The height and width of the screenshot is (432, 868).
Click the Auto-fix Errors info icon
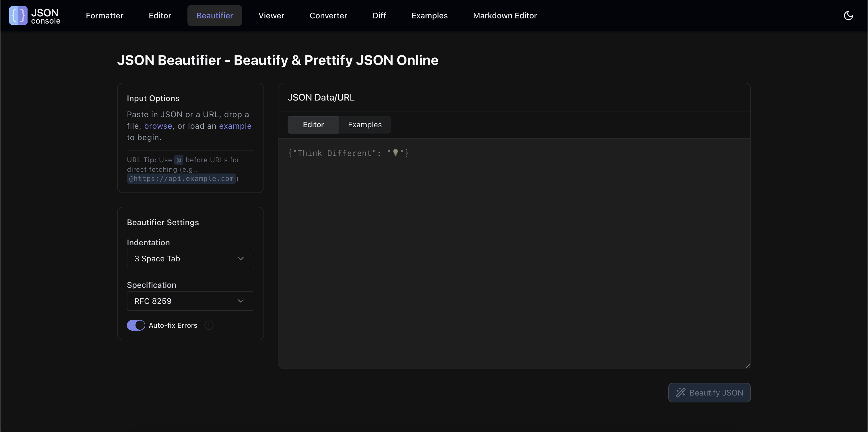tap(209, 325)
